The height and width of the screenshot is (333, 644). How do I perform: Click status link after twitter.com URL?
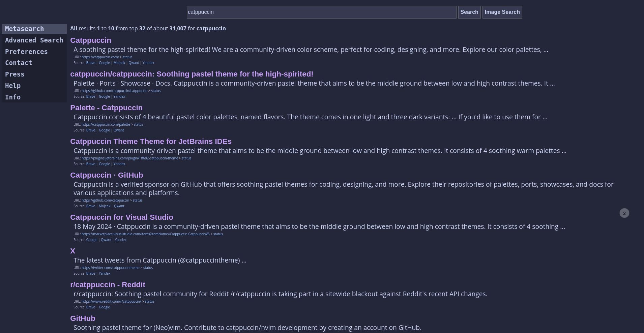[148, 268]
